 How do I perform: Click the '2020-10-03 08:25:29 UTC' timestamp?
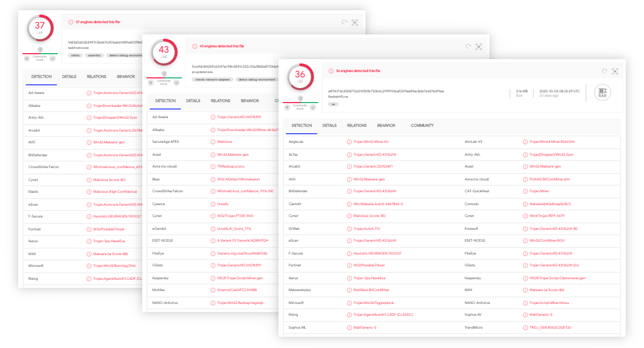click(x=560, y=91)
